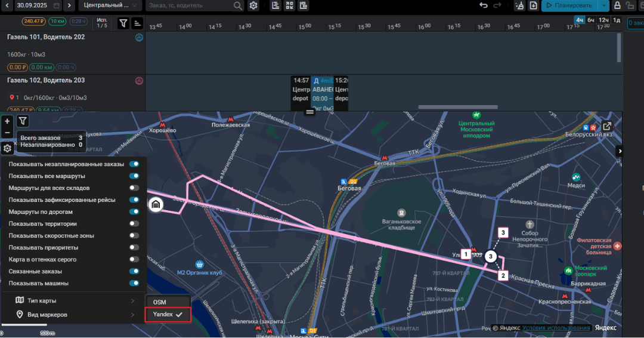The width and height of the screenshot is (644, 338).
Task: Click the search magnifier icon in top bar
Action: [x=238, y=5]
